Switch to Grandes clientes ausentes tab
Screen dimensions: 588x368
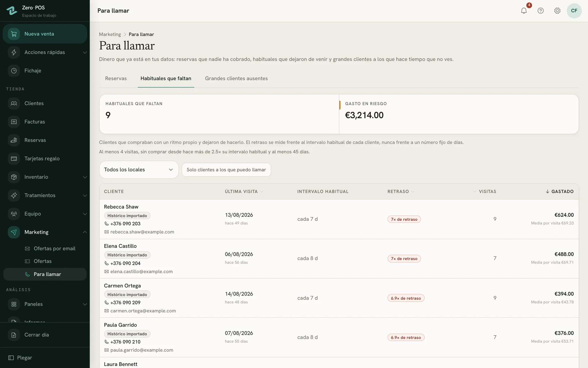236,78
